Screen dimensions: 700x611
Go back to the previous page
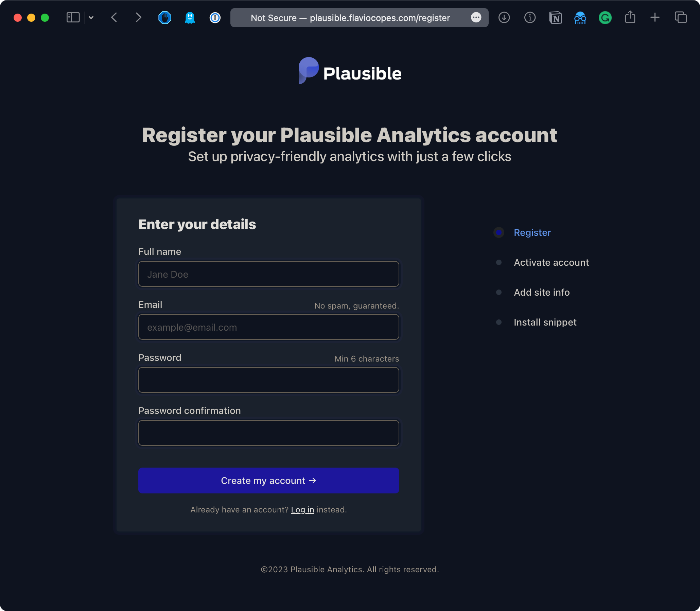point(114,17)
